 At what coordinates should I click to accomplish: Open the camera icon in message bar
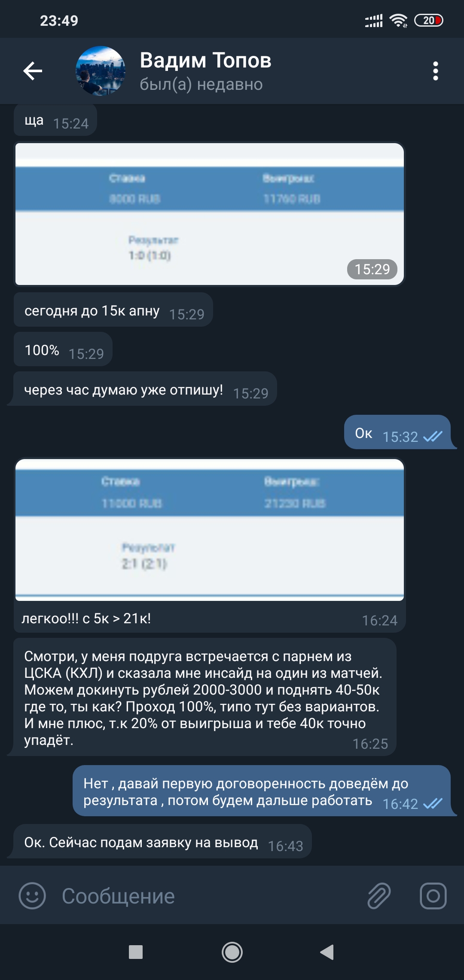tap(433, 896)
